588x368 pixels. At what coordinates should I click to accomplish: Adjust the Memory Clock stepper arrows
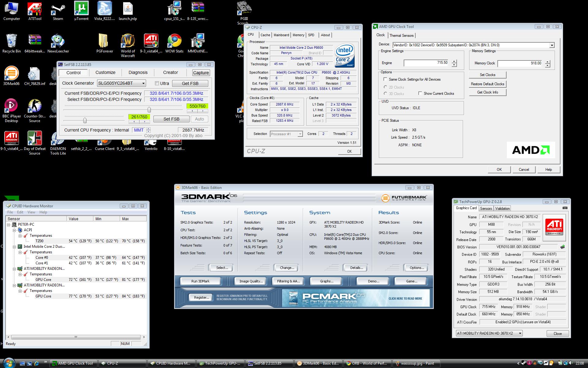(548, 64)
